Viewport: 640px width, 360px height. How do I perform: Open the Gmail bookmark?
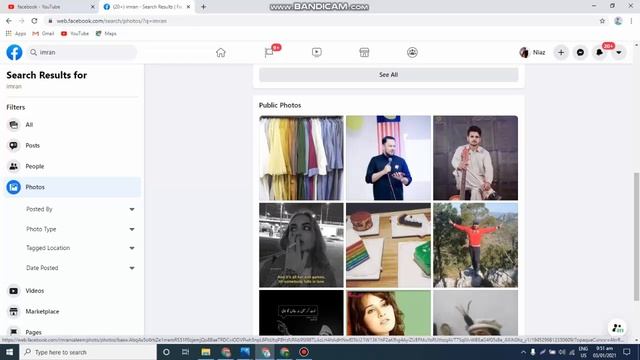[43, 33]
